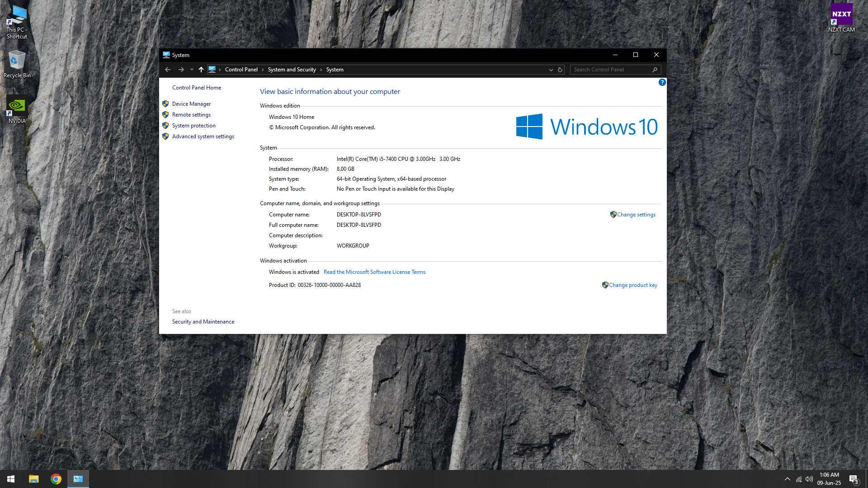Go back with the Back arrow

[168, 70]
